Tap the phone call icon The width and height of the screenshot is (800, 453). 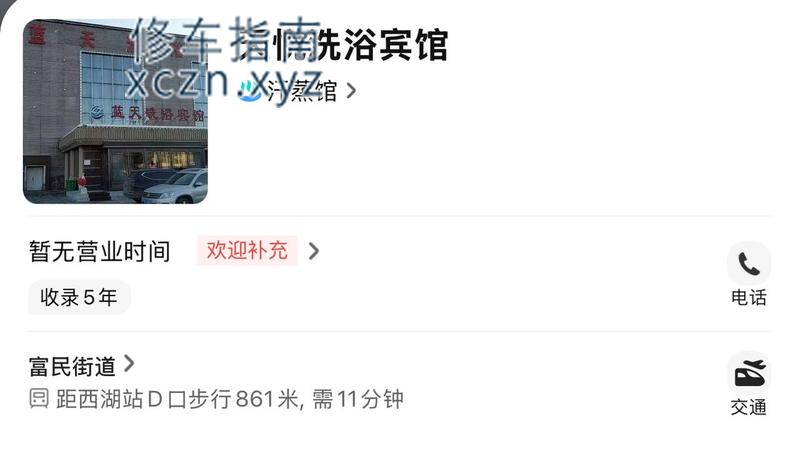coord(749,263)
